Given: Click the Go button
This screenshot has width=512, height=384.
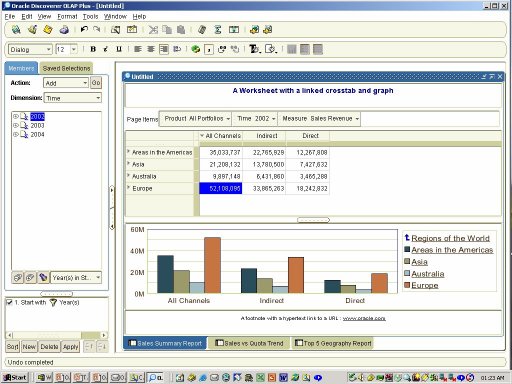Looking at the screenshot, I should click(96, 83).
